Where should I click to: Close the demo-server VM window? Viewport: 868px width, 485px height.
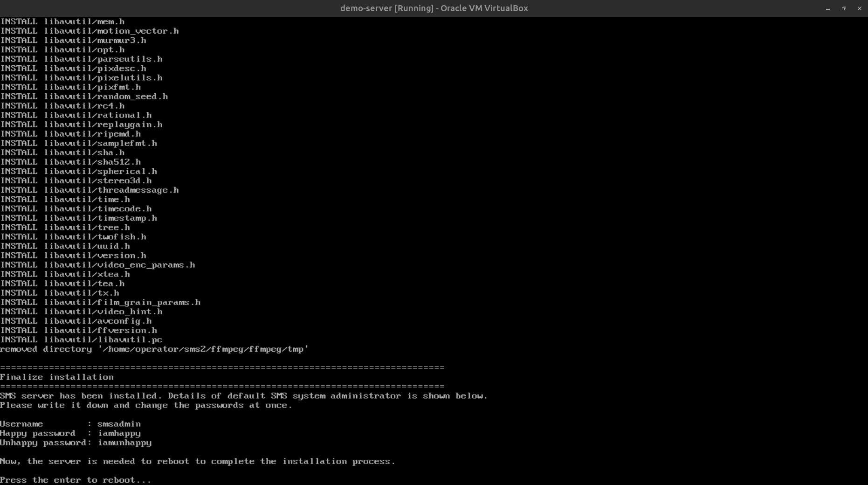(x=859, y=8)
